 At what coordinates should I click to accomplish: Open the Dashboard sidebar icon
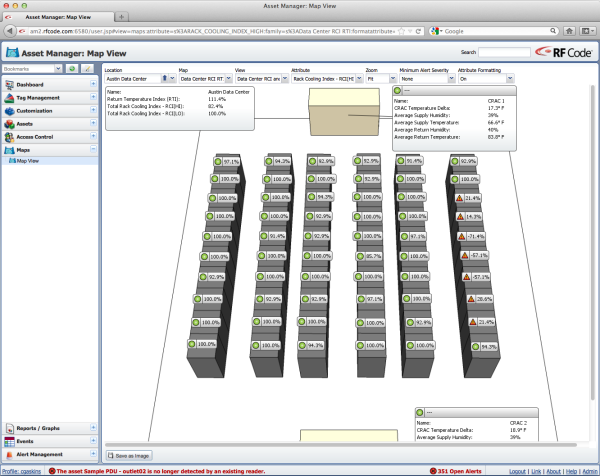9,85
